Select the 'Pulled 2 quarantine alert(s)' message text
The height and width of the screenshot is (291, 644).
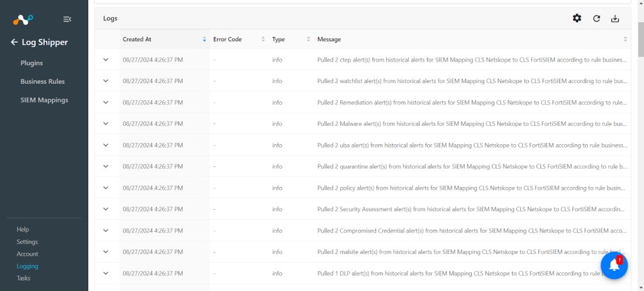click(472, 166)
